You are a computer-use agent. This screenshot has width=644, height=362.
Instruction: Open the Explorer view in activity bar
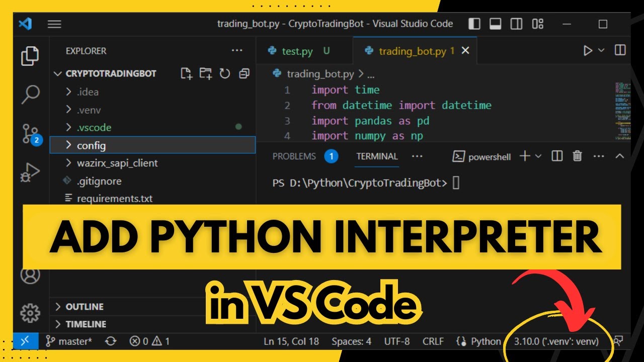point(30,56)
